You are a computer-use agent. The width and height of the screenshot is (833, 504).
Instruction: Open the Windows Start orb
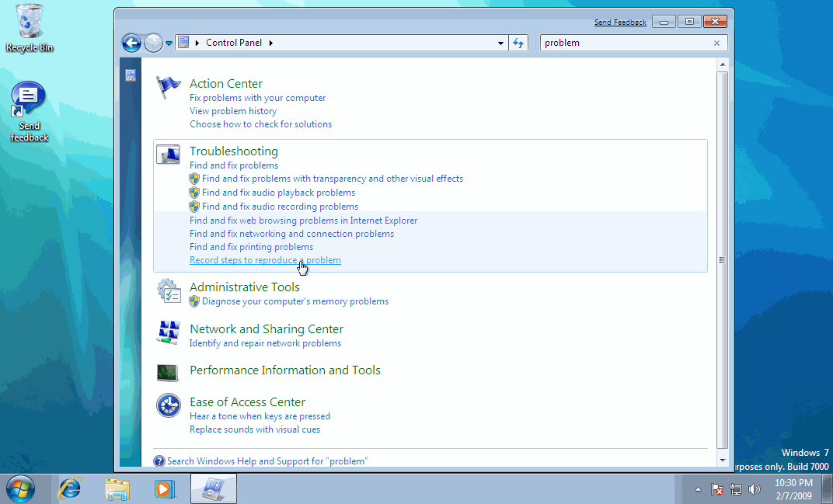(x=20, y=488)
